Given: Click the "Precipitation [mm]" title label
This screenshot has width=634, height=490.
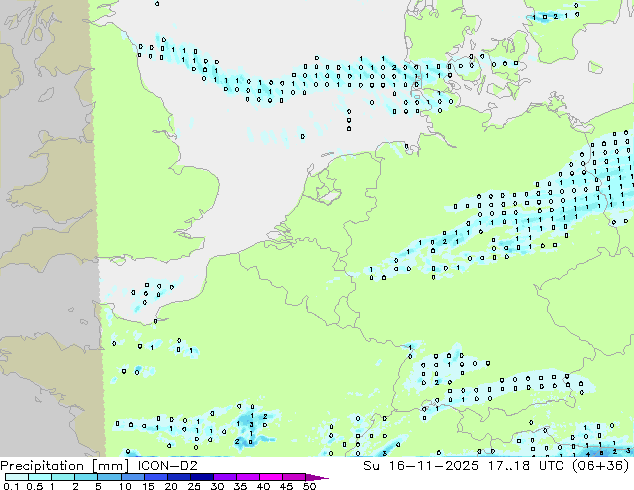Looking at the screenshot, I should (x=65, y=466).
